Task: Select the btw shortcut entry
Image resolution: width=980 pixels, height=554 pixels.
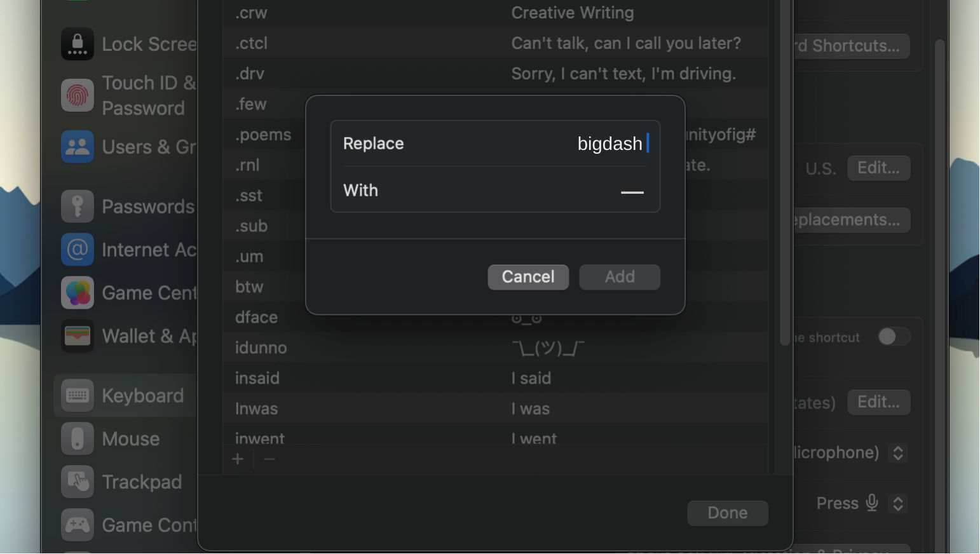Action: coord(249,287)
